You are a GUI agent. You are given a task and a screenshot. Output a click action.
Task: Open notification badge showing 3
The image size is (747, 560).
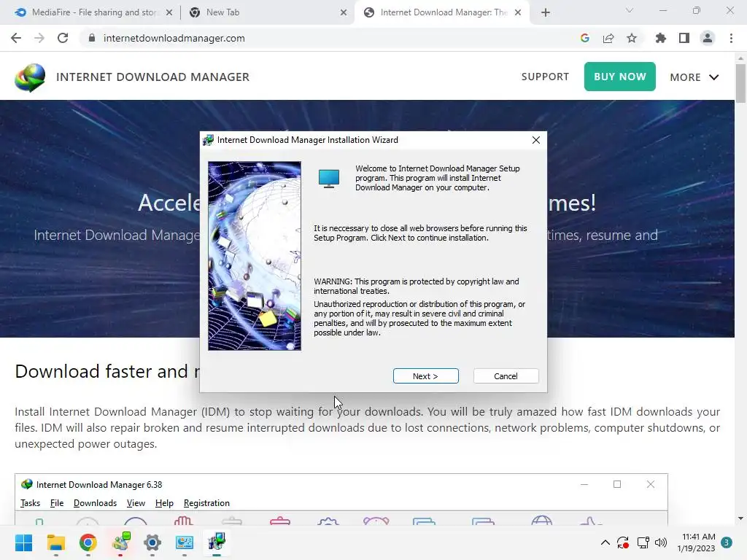[x=726, y=542]
